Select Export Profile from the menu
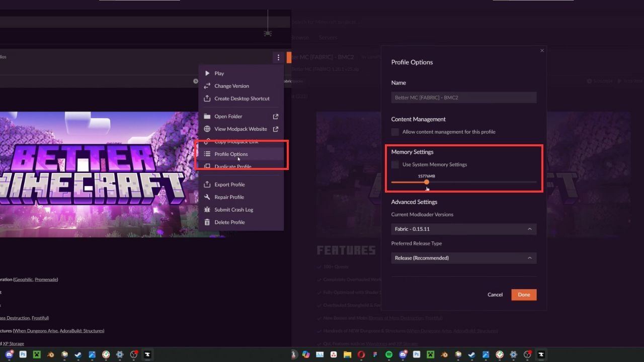 [x=229, y=185]
